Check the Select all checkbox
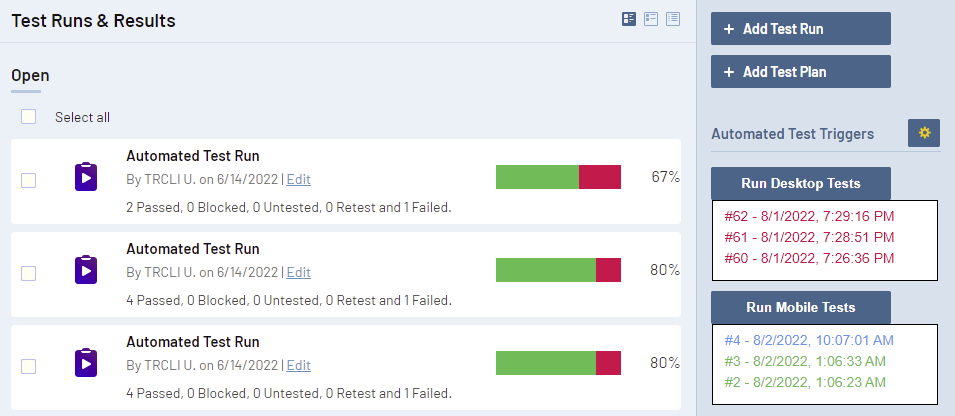Screen dimensions: 955x416 pyautogui.click(x=29, y=117)
